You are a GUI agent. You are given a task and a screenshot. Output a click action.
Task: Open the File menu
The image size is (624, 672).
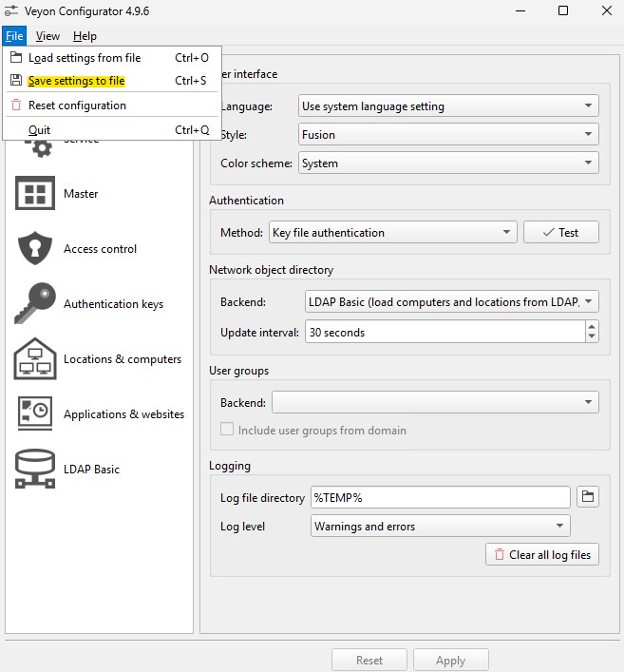click(x=14, y=36)
